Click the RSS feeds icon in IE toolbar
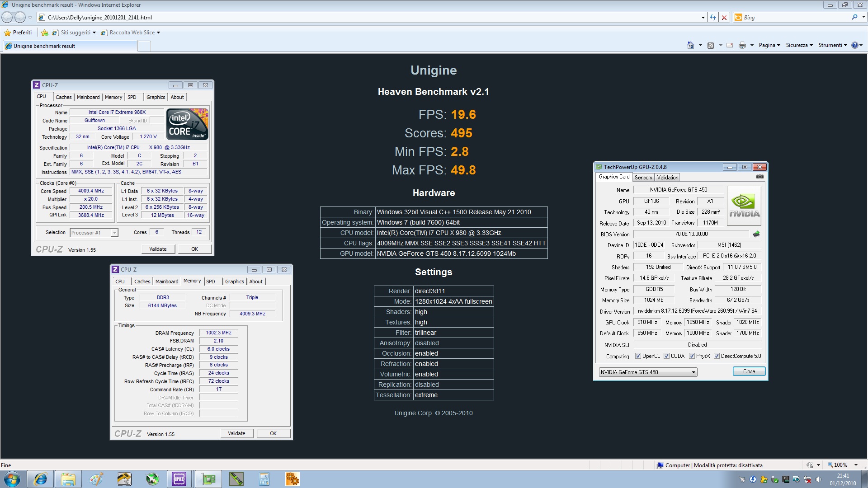Viewport: 868px width, 488px height. pos(711,45)
